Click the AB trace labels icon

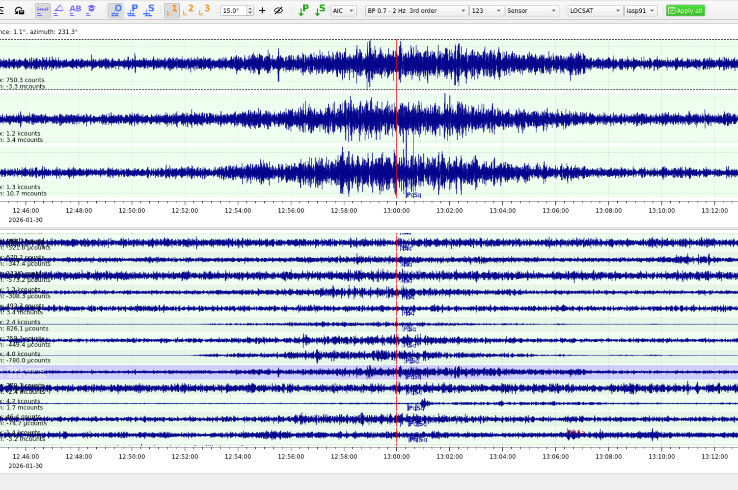[x=75, y=10]
